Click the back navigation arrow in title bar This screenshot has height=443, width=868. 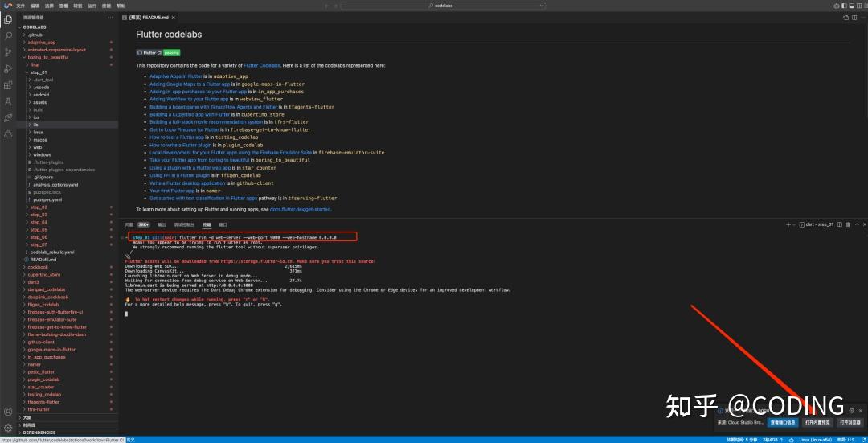326,6
